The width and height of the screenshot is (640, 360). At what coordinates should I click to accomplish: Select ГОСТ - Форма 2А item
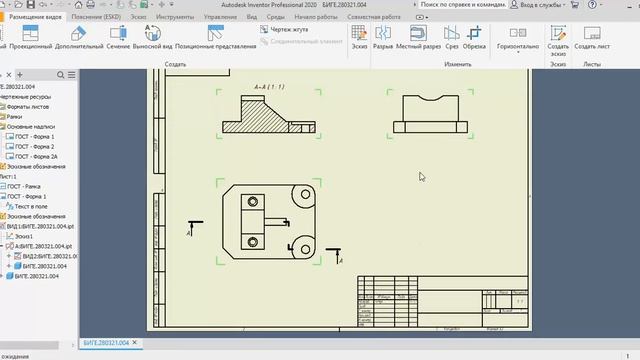point(36,156)
